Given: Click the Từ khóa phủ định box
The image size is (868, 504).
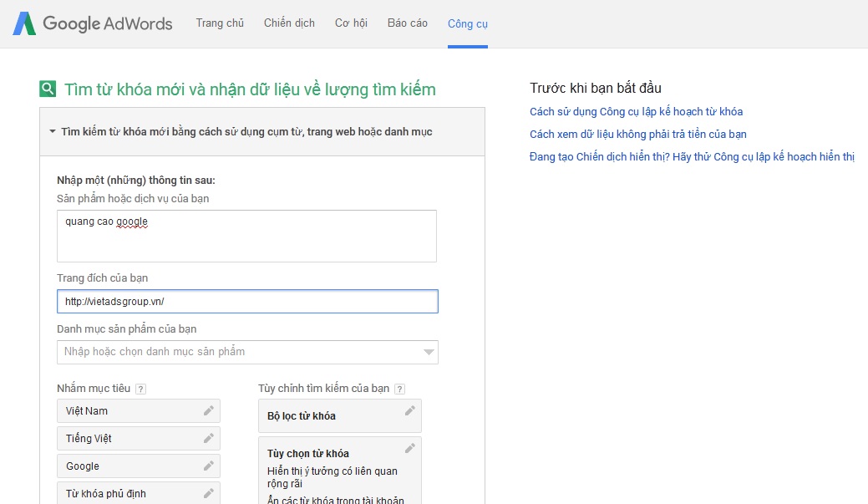Looking at the screenshot, I should point(139,493).
